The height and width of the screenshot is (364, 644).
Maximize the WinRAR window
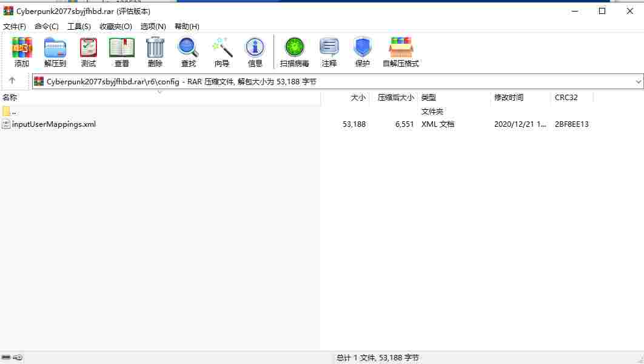(602, 11)
